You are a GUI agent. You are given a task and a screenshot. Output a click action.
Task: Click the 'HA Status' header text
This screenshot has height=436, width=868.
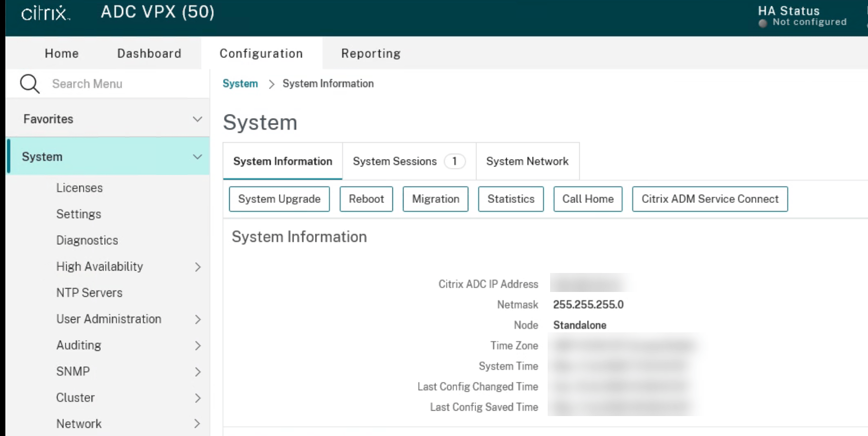click(789, 11)
